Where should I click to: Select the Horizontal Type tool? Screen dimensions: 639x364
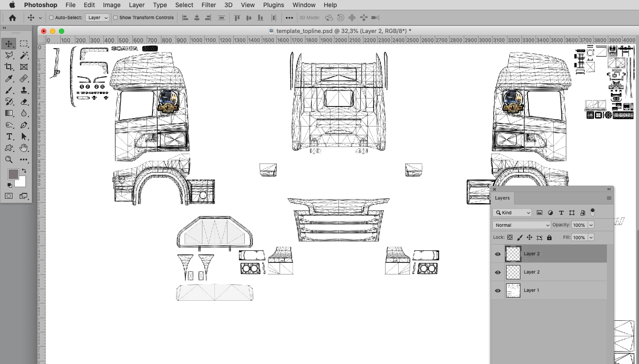(x=9, y=136)
